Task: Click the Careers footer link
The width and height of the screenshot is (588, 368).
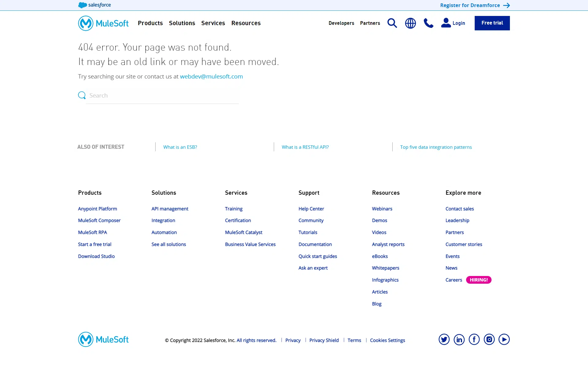Action: [454, 280]
